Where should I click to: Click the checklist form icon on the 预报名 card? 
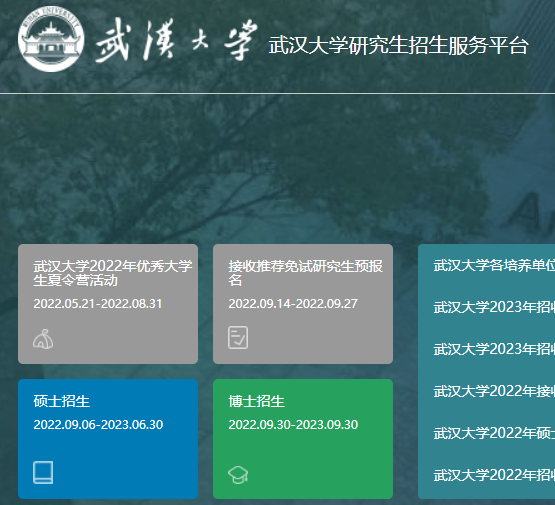tap(238, 337)
